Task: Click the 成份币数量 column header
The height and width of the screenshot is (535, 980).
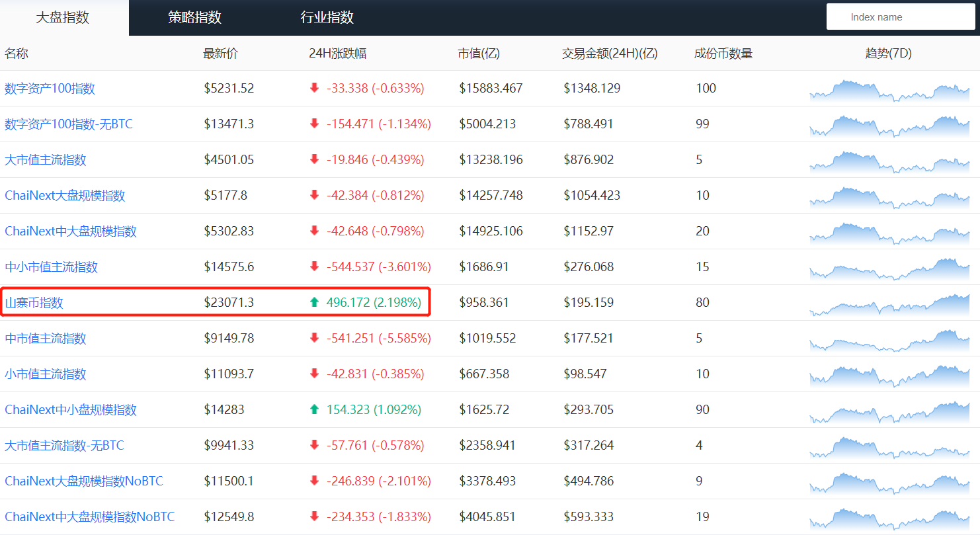Action: pos(723,54)
